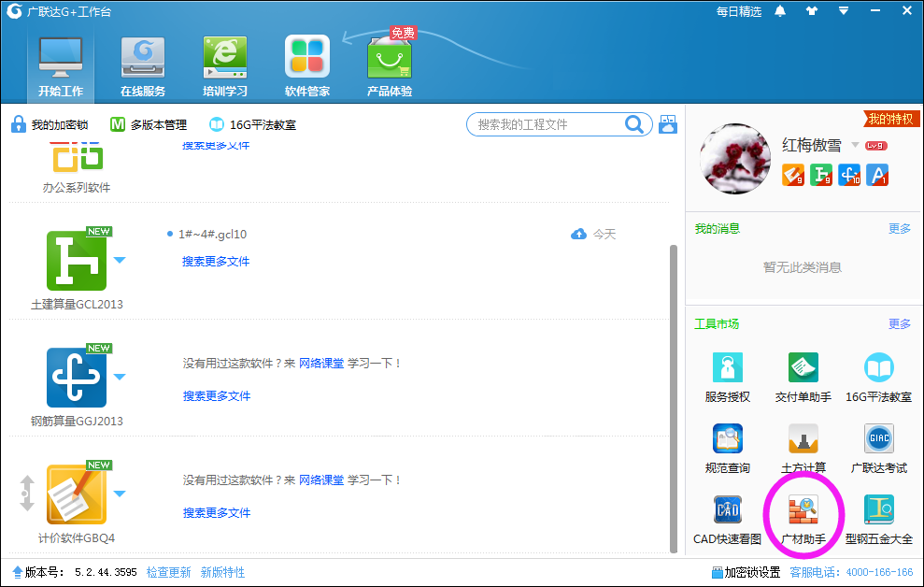Open 办公系列软件 icon

[x=78, y=157]
